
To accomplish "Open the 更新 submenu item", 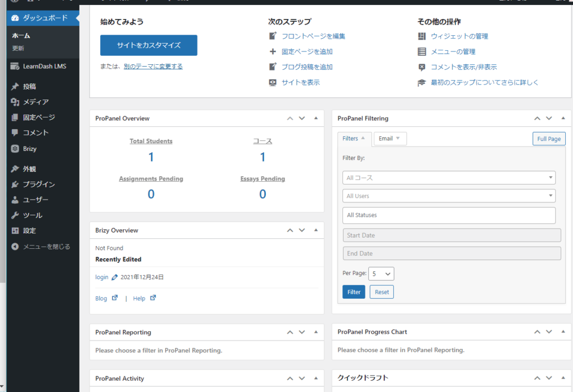I will click(x=18, y=49).
